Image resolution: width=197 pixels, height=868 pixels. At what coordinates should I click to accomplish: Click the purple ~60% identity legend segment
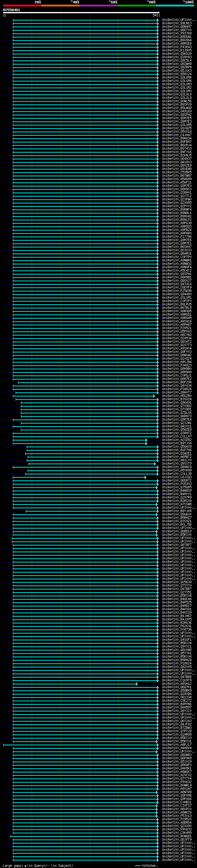(x=99, y=6)
